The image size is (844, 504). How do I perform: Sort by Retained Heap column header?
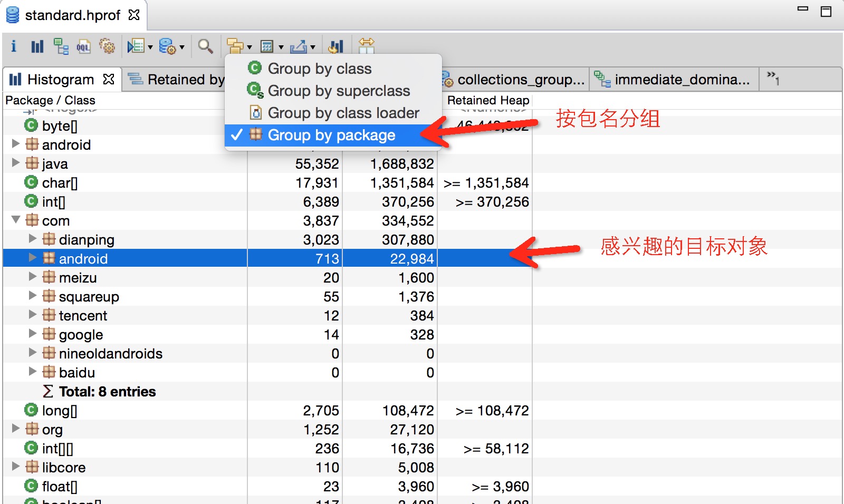pyautogui.click(x=488, y=100)
